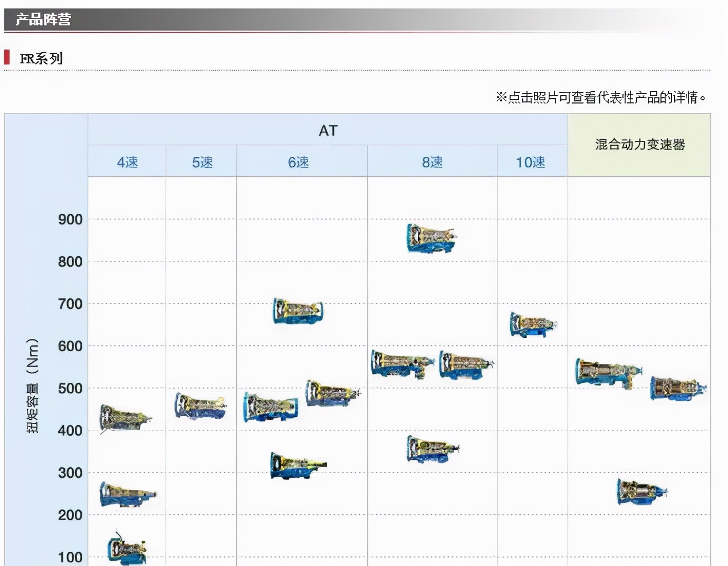
Task: Click the hybrid transmission image near 500Nm
Action: click(x=677, y=388)
